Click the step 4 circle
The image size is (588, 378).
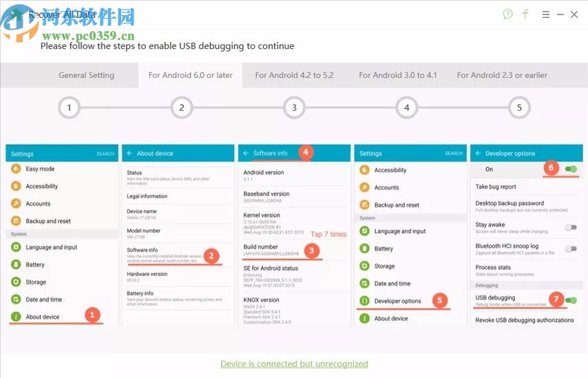tap(406, 107)
